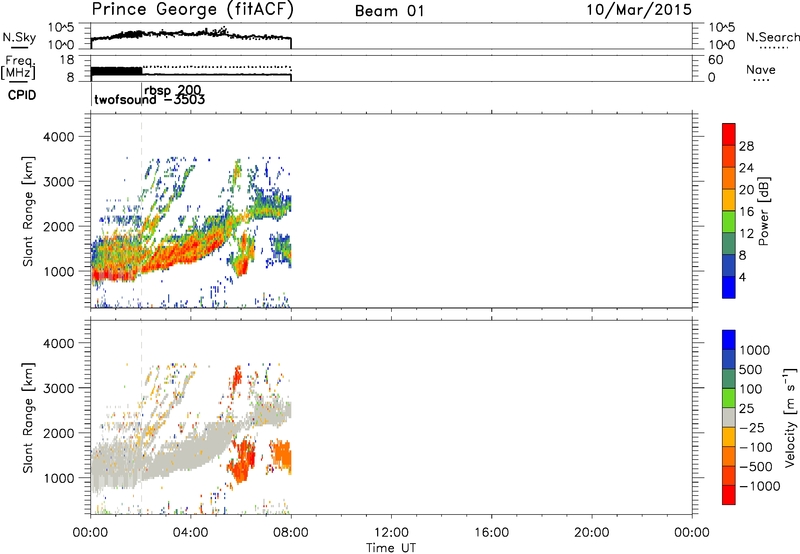Click the gray -25 to 25 Velocity swatch

pyautogui.click(x=729, y=417)
